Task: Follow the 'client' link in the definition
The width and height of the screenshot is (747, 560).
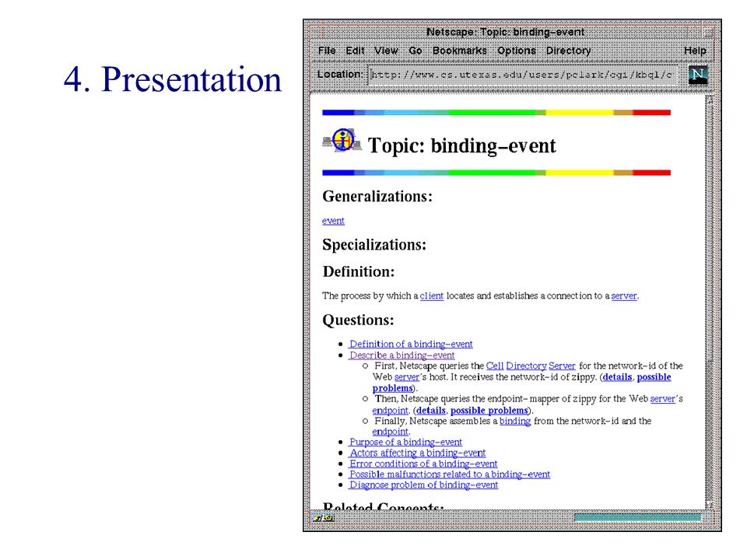Action: 432,296
